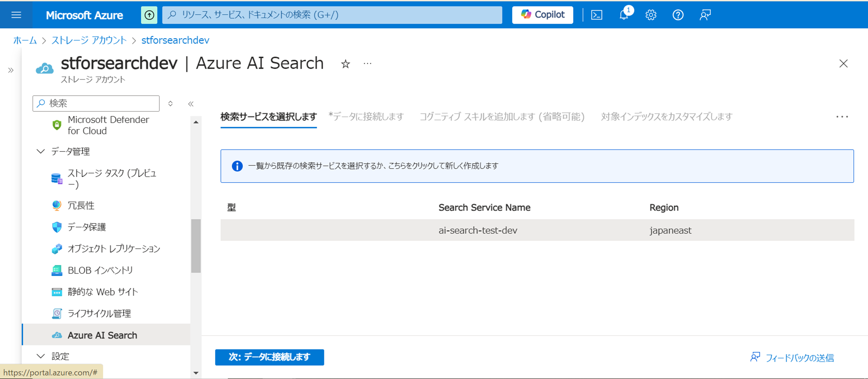Open フィードバックの送信 link
This screenshot has height=379, width=868.
pyautogui.click(x=792, y=358)
